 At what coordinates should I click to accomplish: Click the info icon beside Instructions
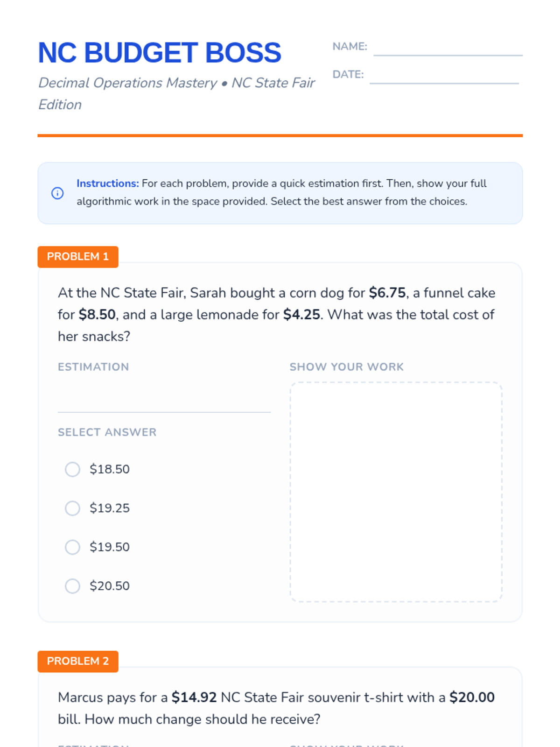(x=57, y=193)
